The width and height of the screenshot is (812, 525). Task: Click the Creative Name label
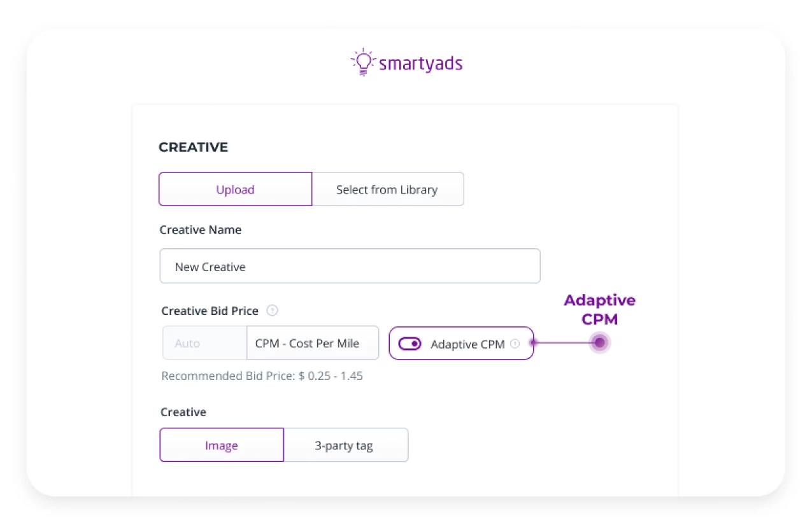pos(200,230)
